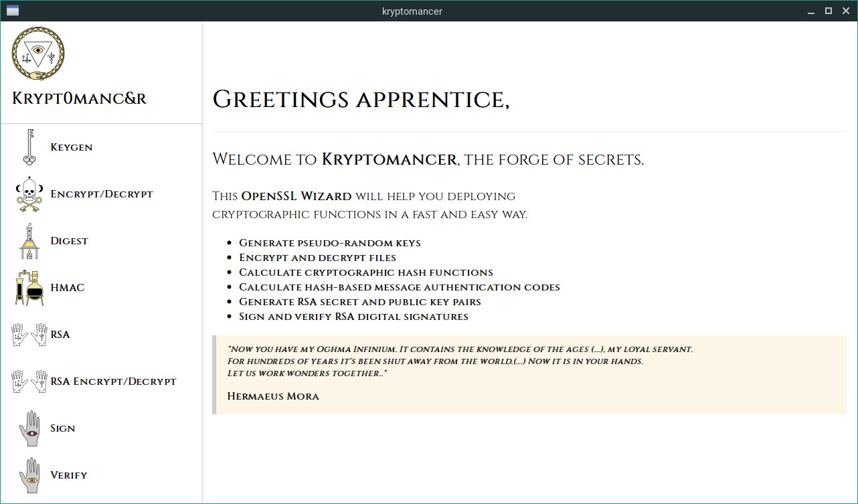Click the OpenSSL Wizard bold text

click(x=296, y=196)
